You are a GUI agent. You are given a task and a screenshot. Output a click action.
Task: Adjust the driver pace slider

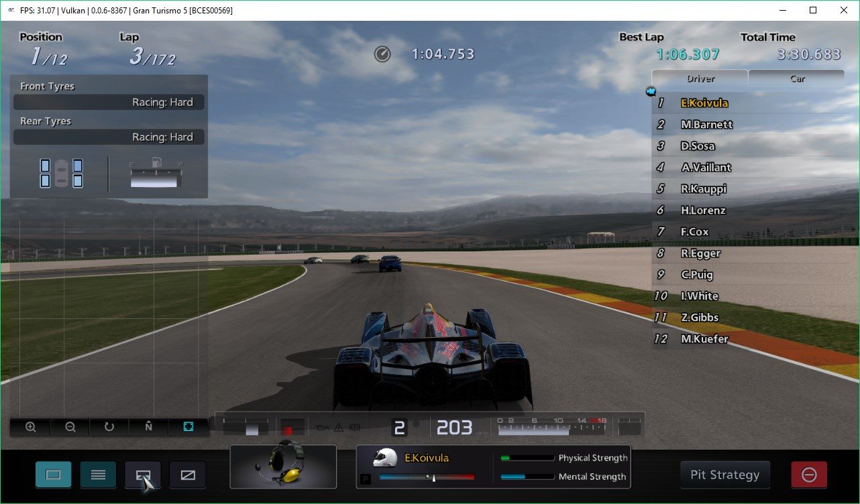[x=427, y=477]
